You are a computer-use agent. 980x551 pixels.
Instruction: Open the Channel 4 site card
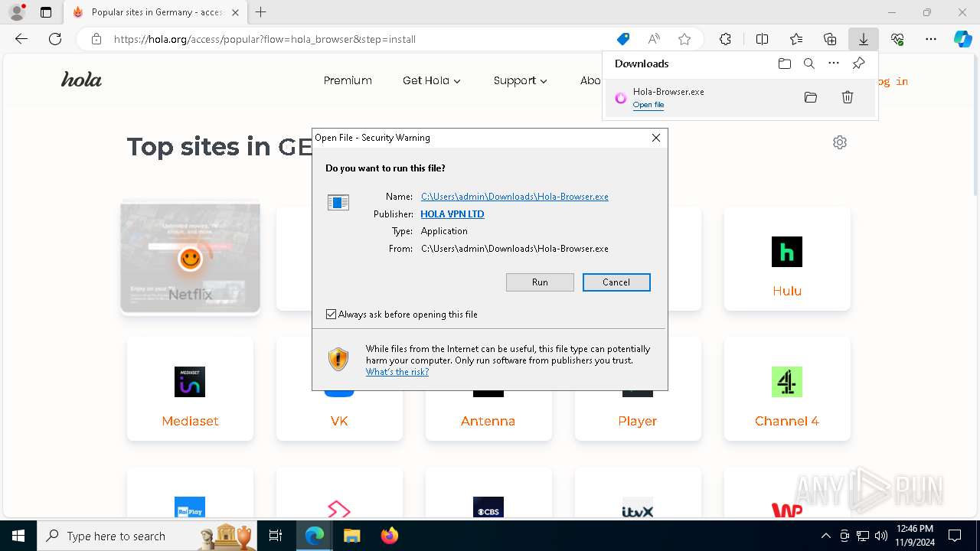coord(787,389)
